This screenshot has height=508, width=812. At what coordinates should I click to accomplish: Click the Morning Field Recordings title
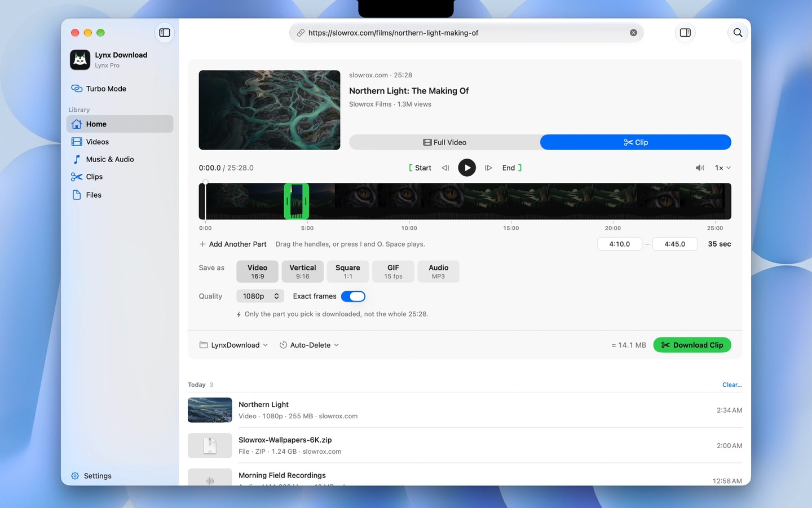pyautogui.click(x=282, y=475)
